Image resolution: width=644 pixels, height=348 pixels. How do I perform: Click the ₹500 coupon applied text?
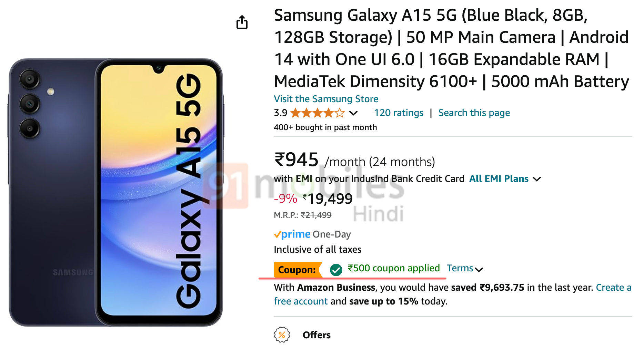[x=394, y=268]
